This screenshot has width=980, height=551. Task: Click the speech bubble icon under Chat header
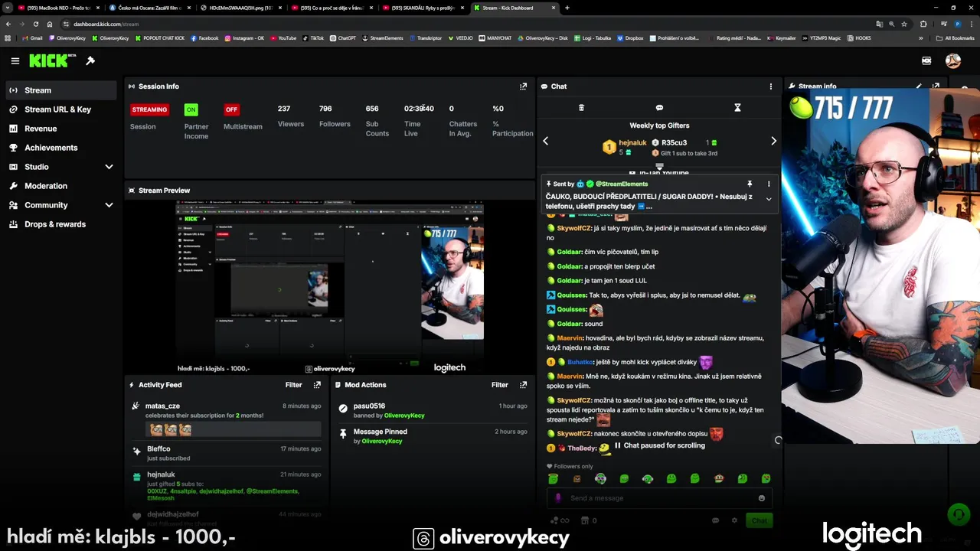pos(659,108)
